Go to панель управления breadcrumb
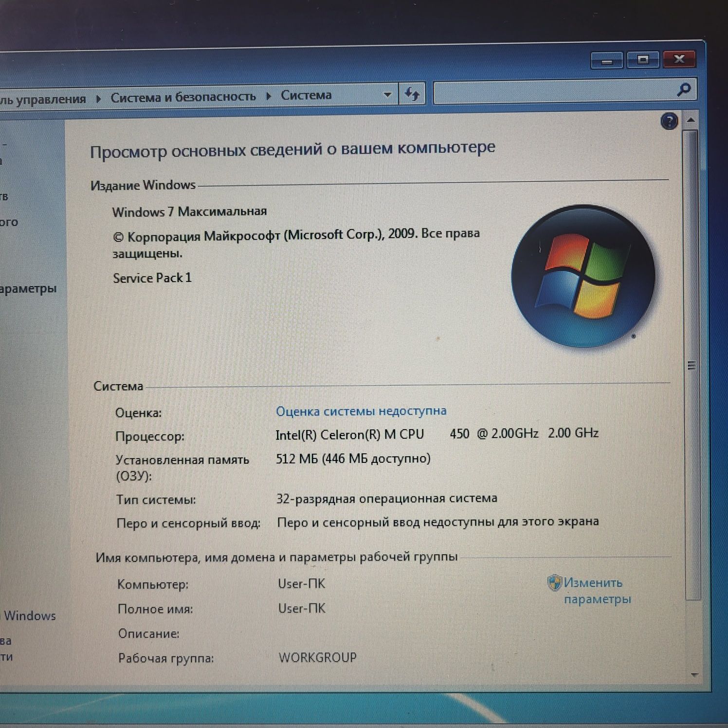The width and height of the screenshot is (728, 728). tap(43, 100)
